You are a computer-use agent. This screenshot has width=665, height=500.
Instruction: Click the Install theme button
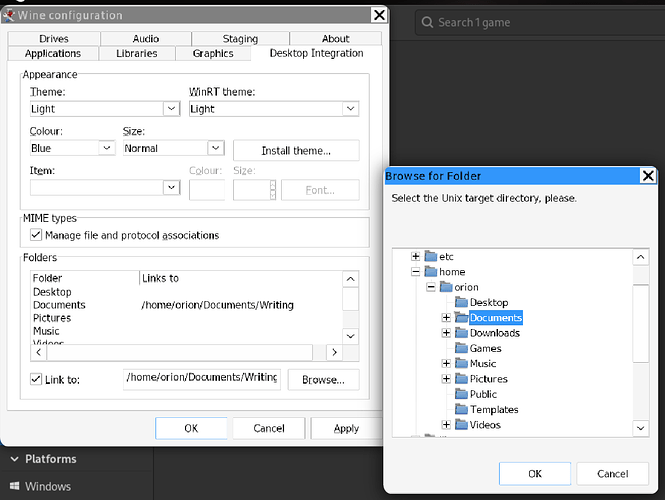pos(296,150)
